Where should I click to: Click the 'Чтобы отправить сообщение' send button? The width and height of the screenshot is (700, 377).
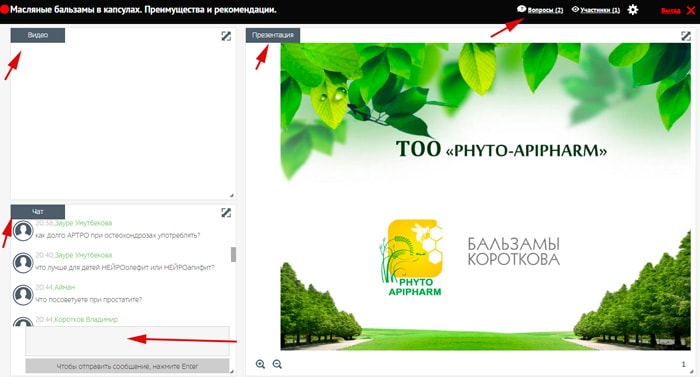[x=127, y=366]
